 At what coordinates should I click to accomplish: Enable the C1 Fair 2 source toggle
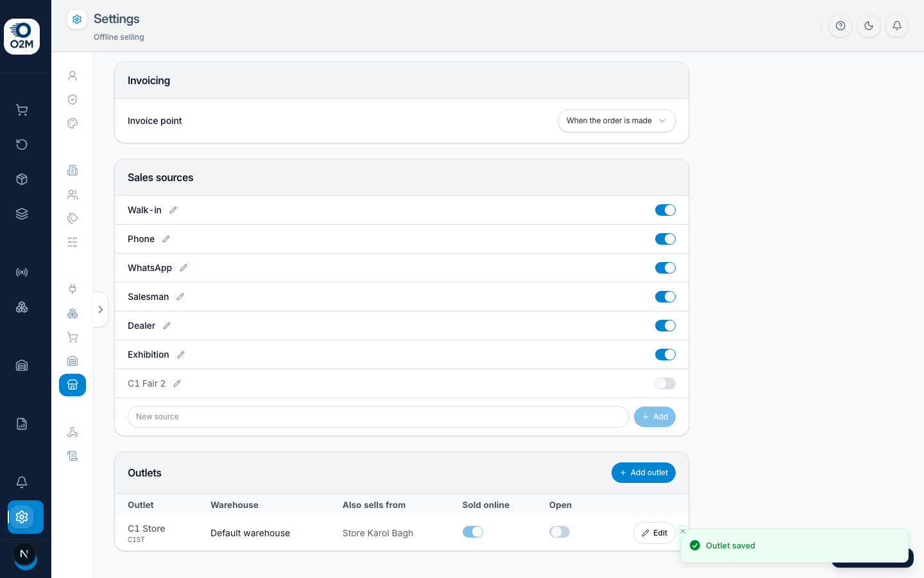click(x=665, y=383)
